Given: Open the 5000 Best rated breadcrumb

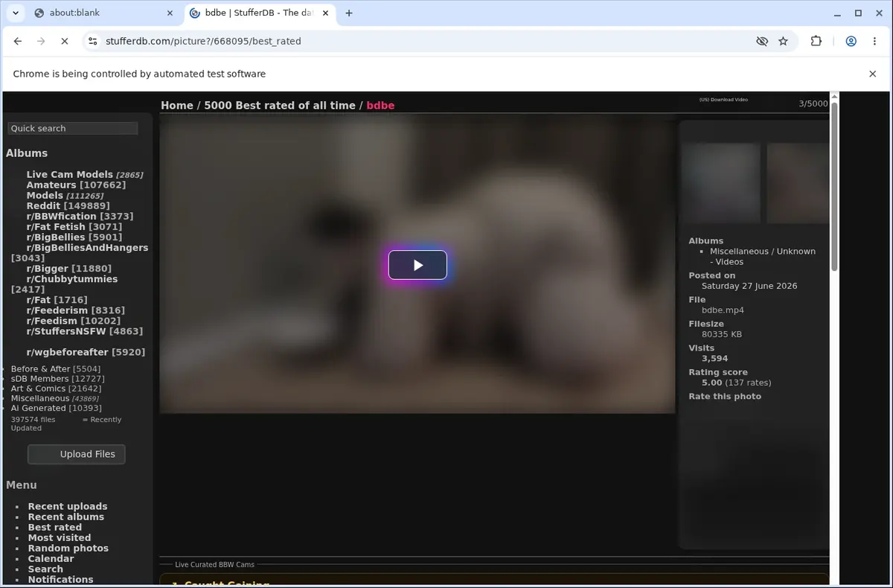Looking at the screenshot, I should [280, 106].
